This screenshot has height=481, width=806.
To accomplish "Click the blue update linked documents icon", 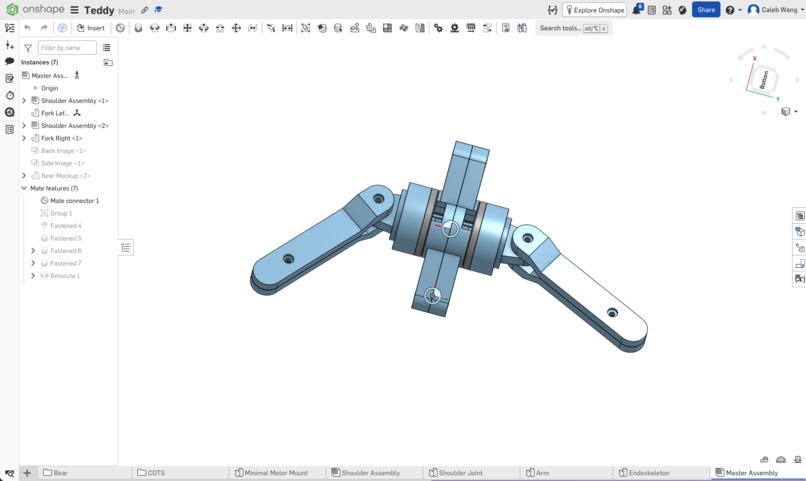I will pos(62,28).
